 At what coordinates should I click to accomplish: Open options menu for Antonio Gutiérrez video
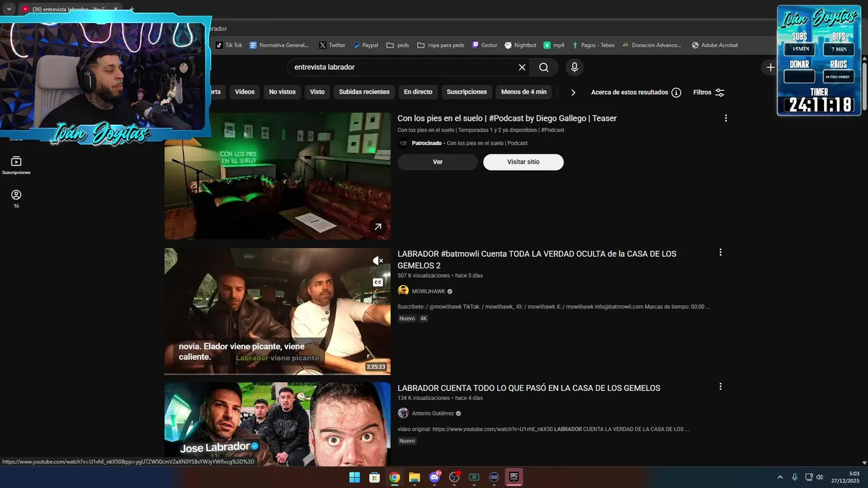pyautogui.click(x=720, y=386)
